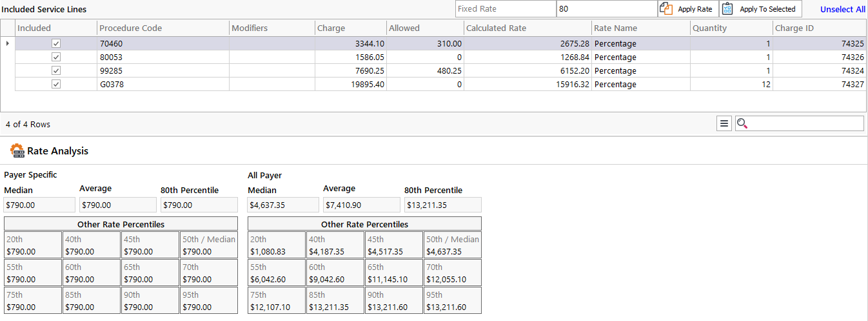Expand All Payer Other Rate Percentiles header
Image resolution: width=868 pixels, height=321 pixels.
(364, 224)
